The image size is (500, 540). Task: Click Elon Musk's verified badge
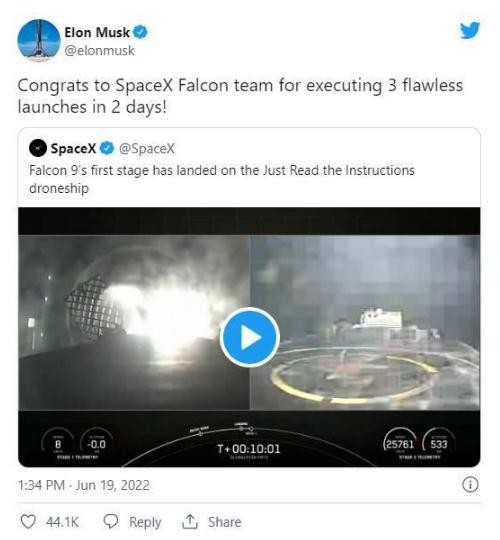140,32
